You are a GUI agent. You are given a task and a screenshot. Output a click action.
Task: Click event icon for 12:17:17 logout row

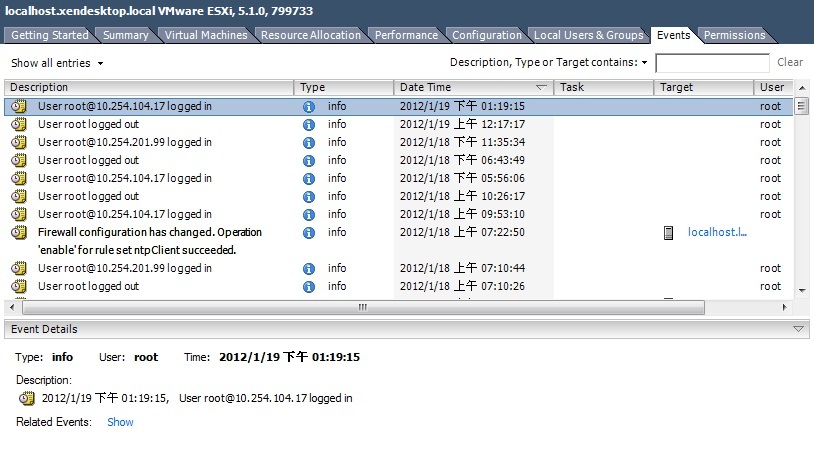(x=19, y=125)
